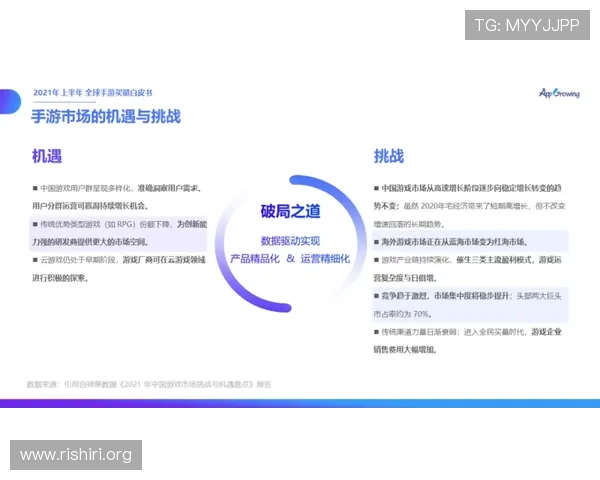Click the bullet starting "游戏产业链持续演化"
The image size is (600, 480).
[x=468, y=269]
